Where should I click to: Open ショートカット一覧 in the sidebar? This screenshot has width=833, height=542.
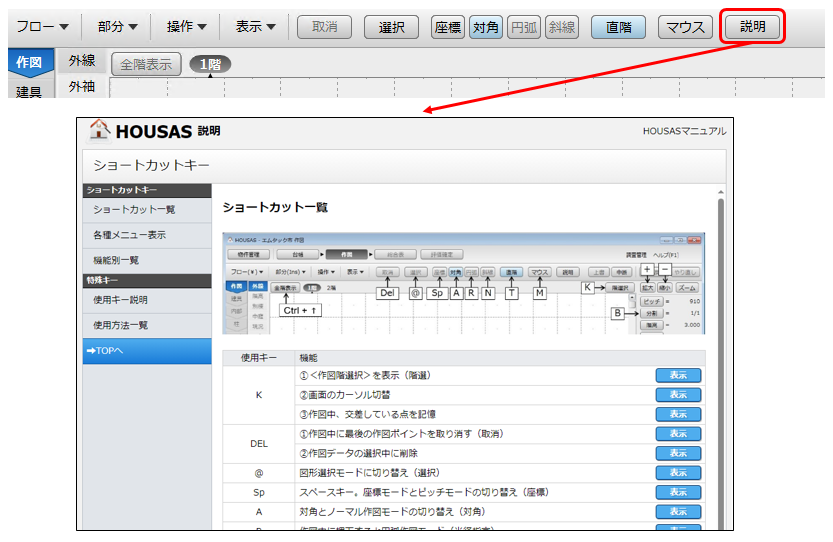coord(147,210)
